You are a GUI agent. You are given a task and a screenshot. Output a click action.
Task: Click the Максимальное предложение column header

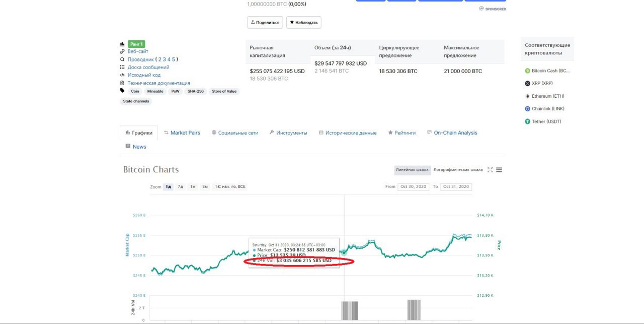click(461, 51)
